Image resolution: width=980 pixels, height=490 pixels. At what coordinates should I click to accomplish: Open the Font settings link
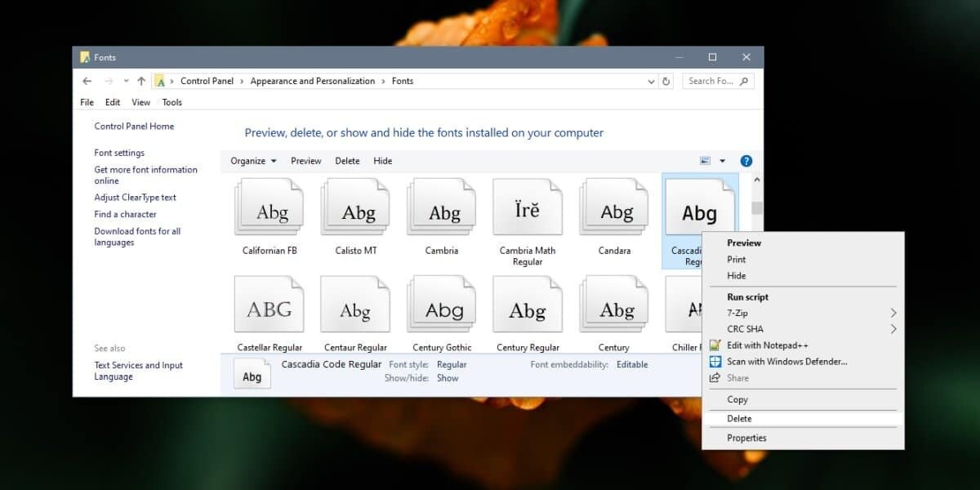(x=119, y=153)
